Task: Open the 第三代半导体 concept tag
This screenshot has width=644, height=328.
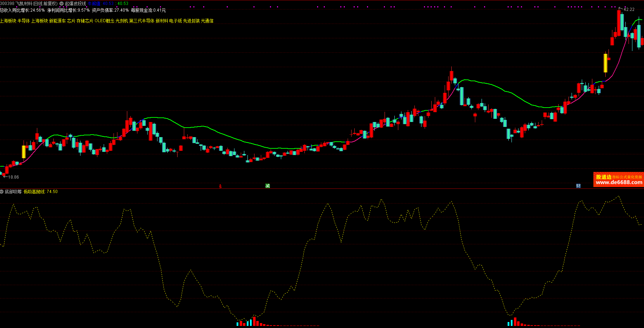Action: point(142,21)
